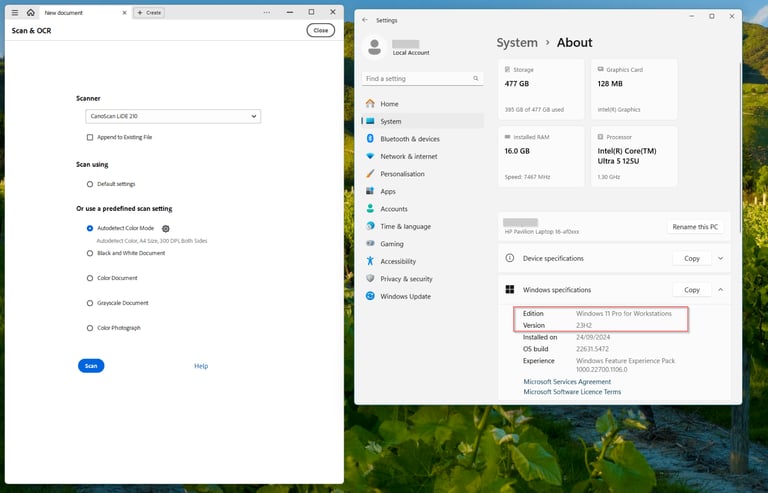Click the Privacy & security shield icon
This screenshot has height=493, width=768.
coord(370,279)
